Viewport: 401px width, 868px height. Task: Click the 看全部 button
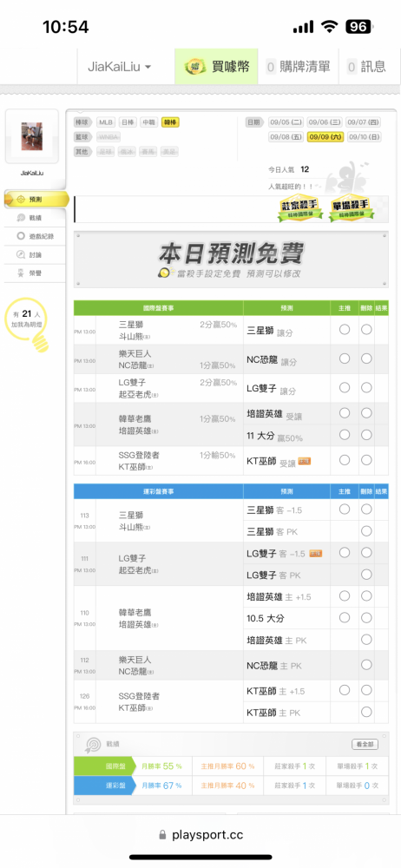[365, 745]
